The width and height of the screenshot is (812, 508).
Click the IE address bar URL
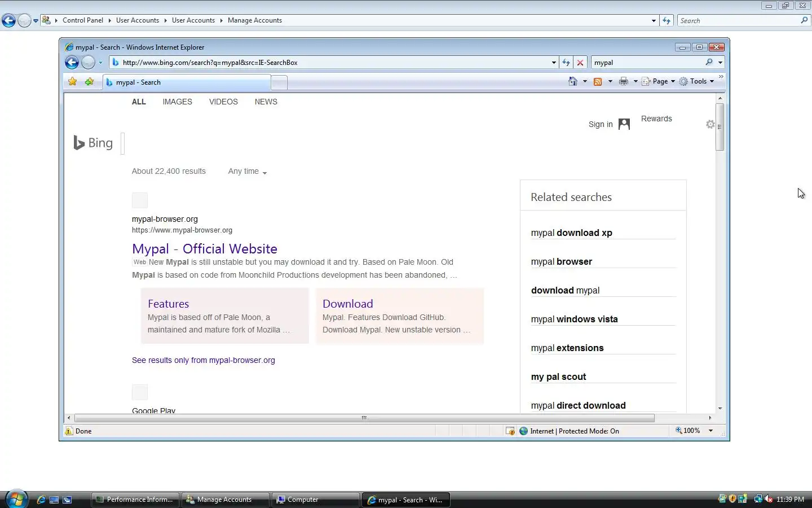210,63
